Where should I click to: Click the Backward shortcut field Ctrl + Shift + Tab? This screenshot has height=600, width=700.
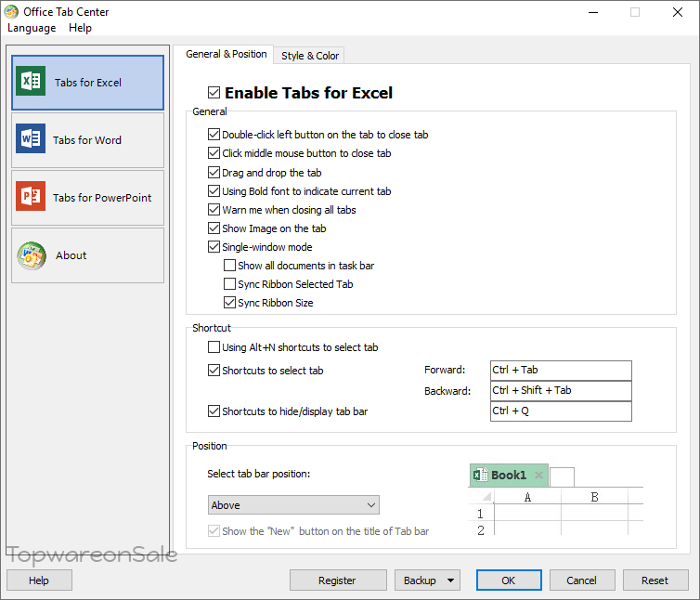click(x=561, y=391)
